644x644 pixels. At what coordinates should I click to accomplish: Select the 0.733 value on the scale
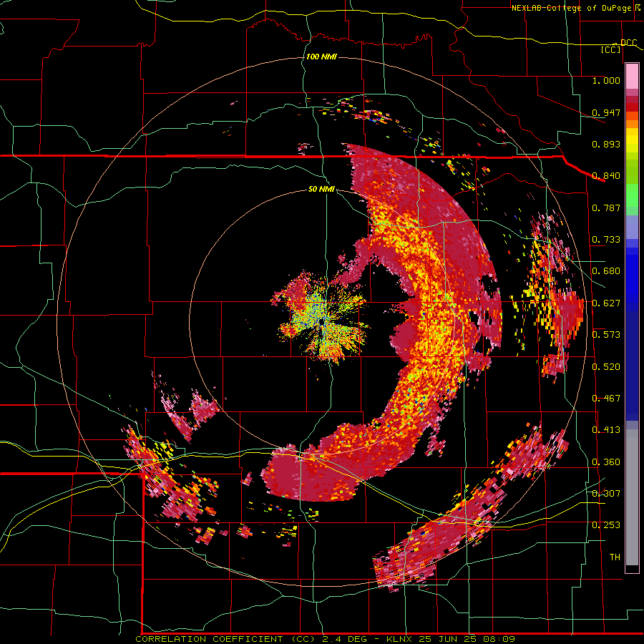(606, 240)
